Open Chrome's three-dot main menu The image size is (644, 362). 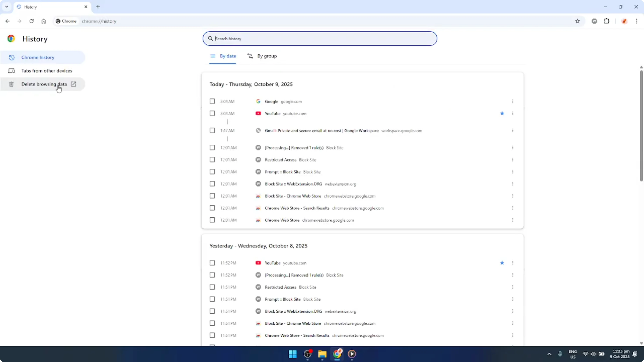coord(636,21)
